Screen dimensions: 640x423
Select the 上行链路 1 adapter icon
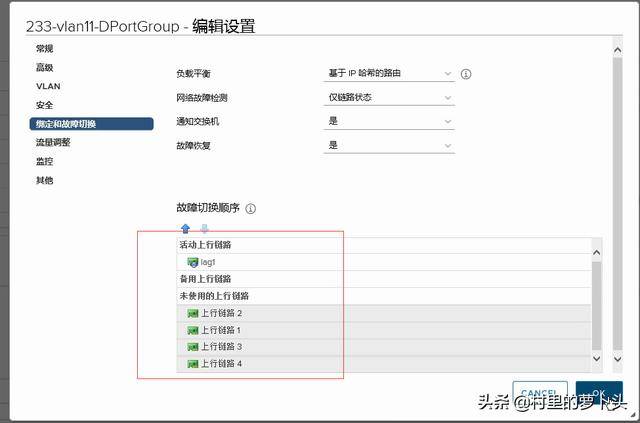192,330
